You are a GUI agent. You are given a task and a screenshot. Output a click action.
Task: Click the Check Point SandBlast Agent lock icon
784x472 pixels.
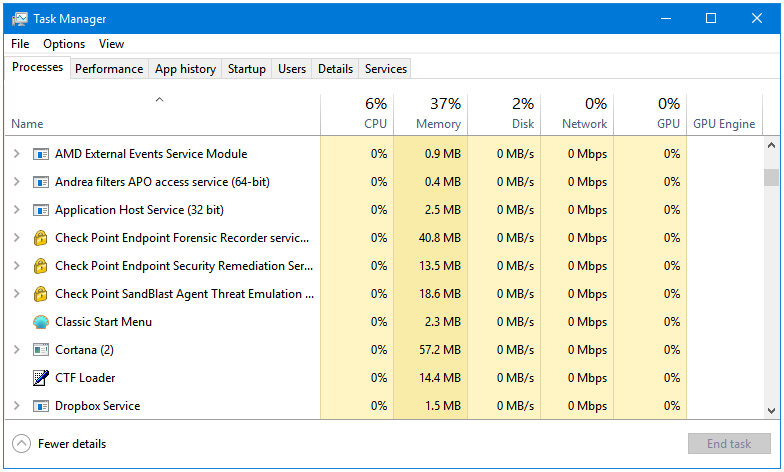coord(40,294)
